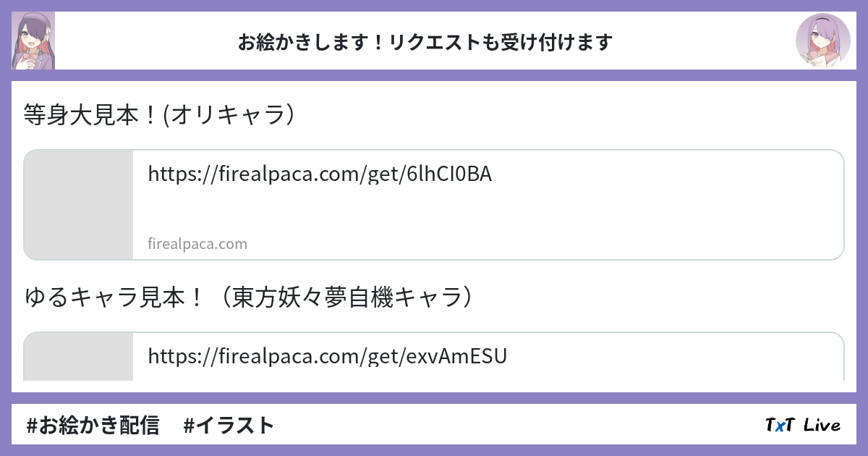The width and height of the screenshot is (868, 456).
Task: Click the （東方妖々夢自機キャラ） parenthetical text
Action: pyautogui.click(x=352, y=297)
